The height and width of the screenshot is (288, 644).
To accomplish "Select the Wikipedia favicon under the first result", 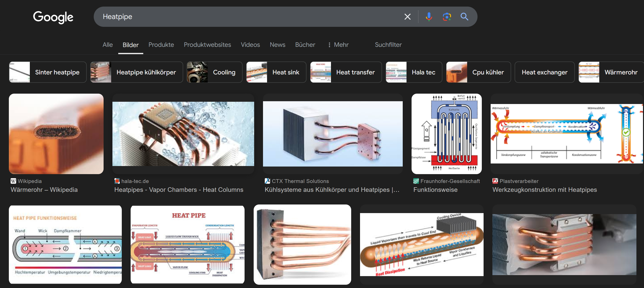I will (13, 181).
